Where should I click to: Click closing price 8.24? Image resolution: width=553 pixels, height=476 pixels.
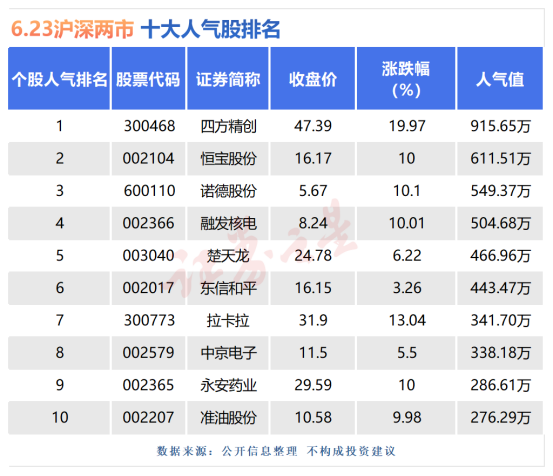pyautogui.click(x=313, y=223)
